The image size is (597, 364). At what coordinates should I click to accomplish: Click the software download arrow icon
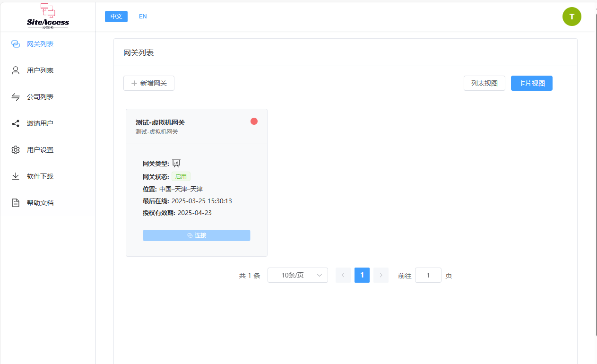pos(16,176)
